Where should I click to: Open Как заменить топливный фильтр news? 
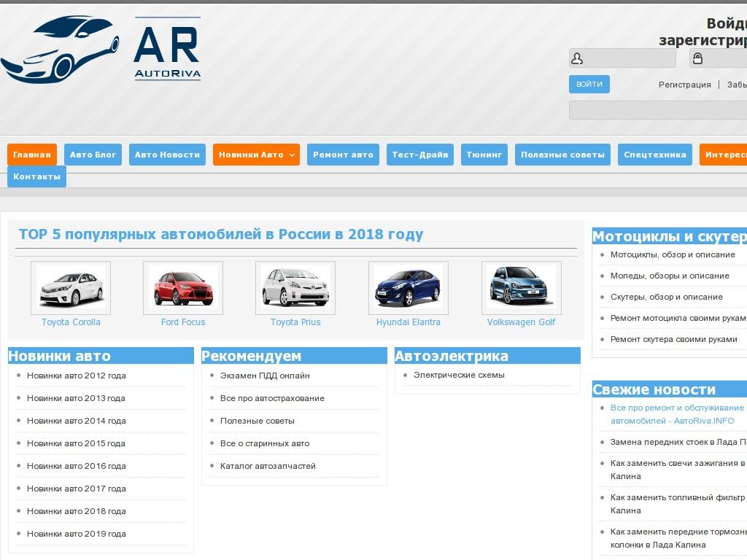(x=678, y=504)
